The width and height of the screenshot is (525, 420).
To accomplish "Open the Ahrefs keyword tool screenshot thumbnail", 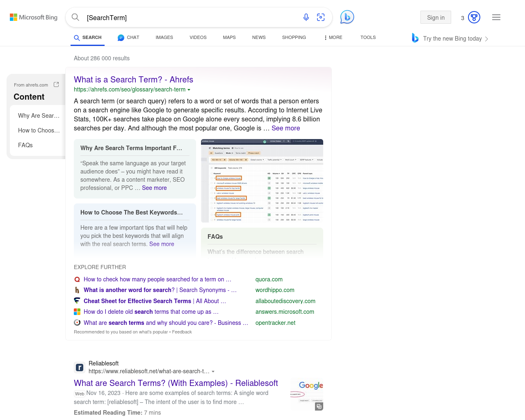I will pyautogui.click(x=262, y=181).
